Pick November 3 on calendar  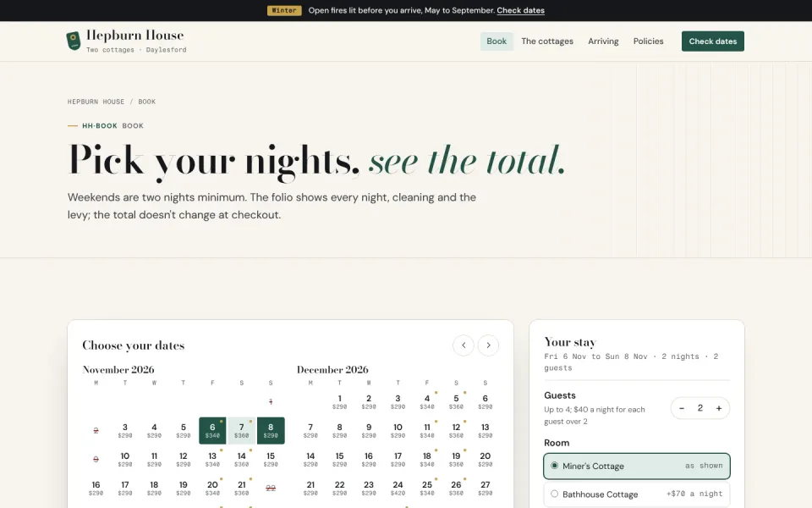coord(125,431)
